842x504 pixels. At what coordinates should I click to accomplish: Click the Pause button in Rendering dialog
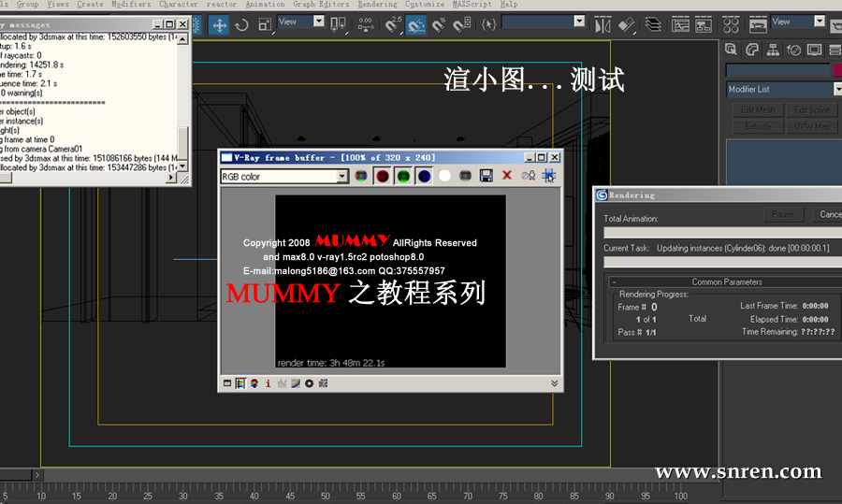tap(783, 214)
